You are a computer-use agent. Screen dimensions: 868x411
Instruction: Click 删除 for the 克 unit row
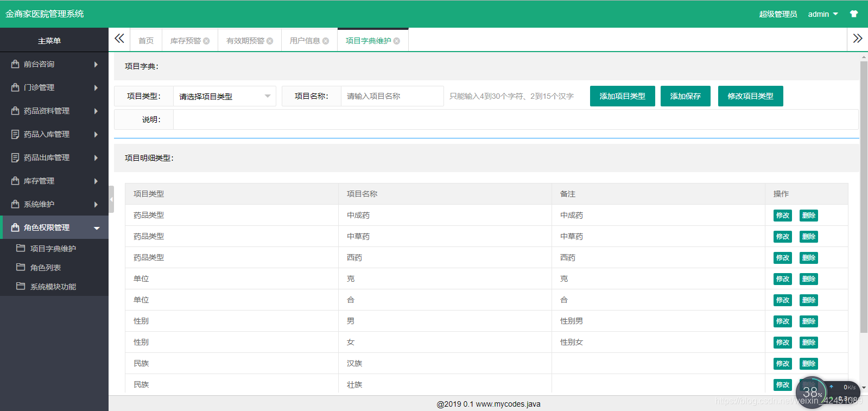pyautogui.click(x=809, y=279)
